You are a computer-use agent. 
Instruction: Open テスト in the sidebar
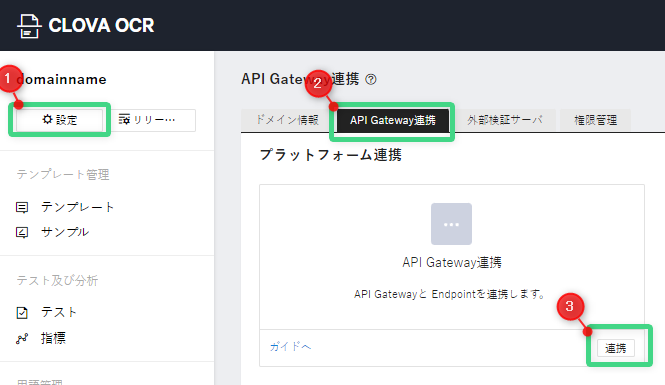pyautogui.click(x=59, y=312)
